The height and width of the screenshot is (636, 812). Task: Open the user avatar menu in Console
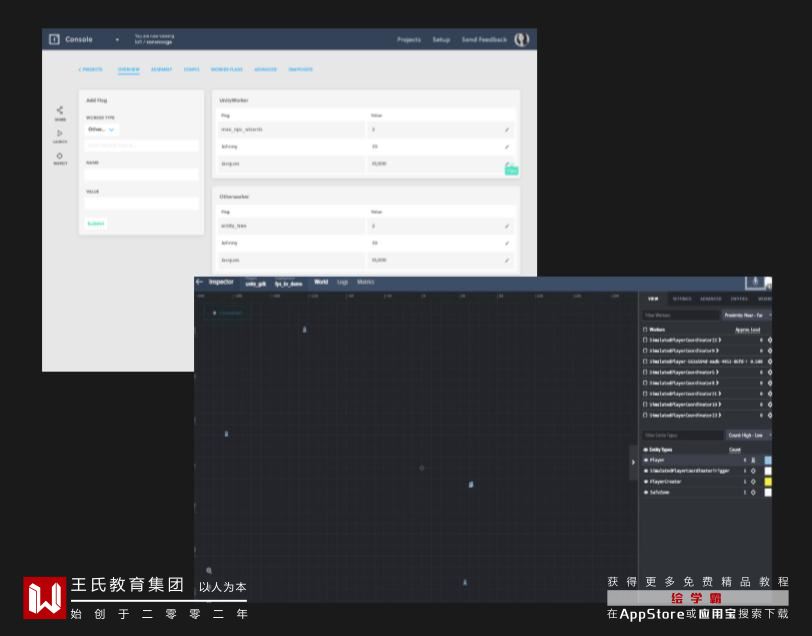click(x=521, y=39)
